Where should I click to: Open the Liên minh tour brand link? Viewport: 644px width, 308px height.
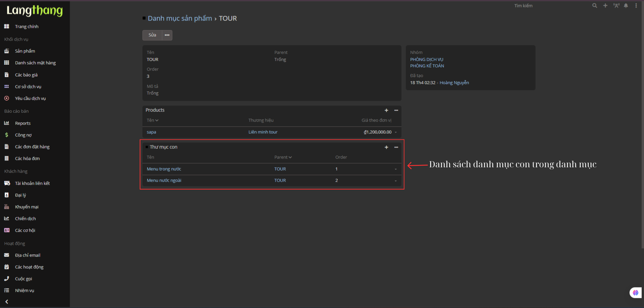coord(263,132)
